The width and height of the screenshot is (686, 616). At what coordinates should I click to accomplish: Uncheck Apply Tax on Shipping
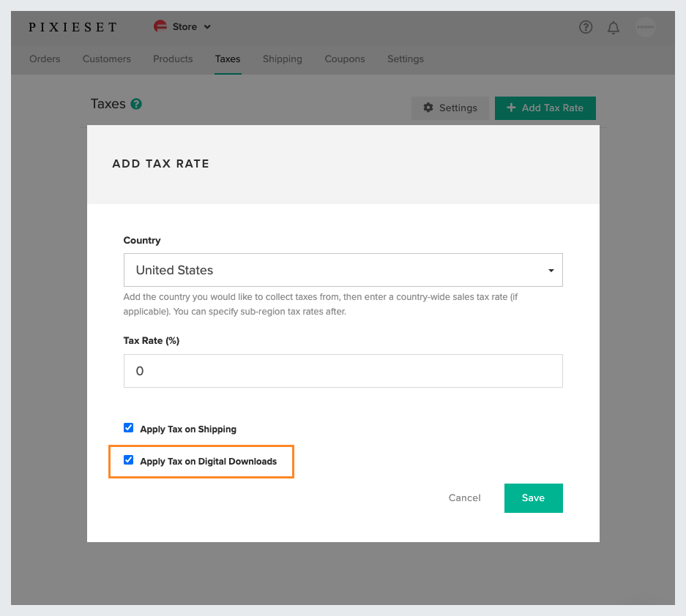[128, 427]
